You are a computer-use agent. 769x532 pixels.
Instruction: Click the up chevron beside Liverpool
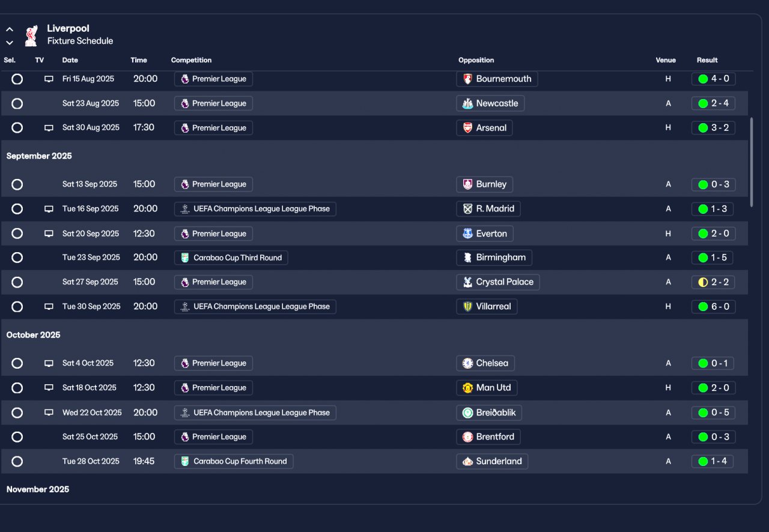coord(10,29)
